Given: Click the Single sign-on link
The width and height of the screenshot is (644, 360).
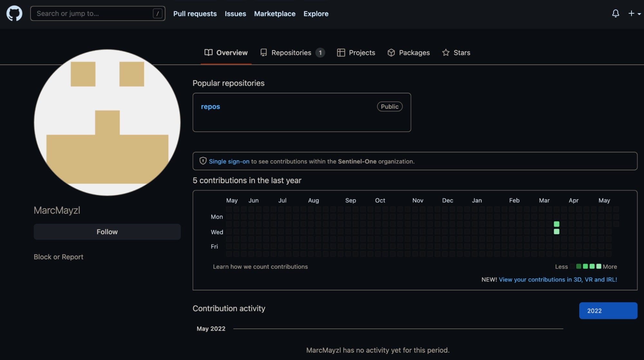Looking at the screenshot, I should tap(229, 161).
